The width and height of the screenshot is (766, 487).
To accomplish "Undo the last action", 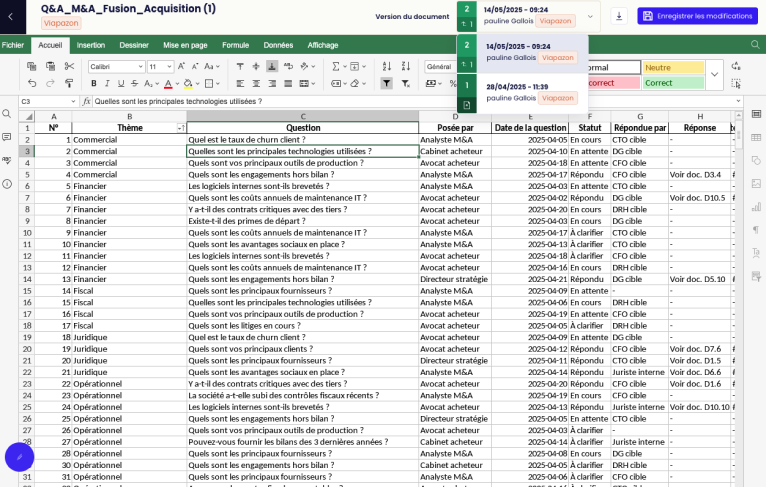I will tap(32, 84).
